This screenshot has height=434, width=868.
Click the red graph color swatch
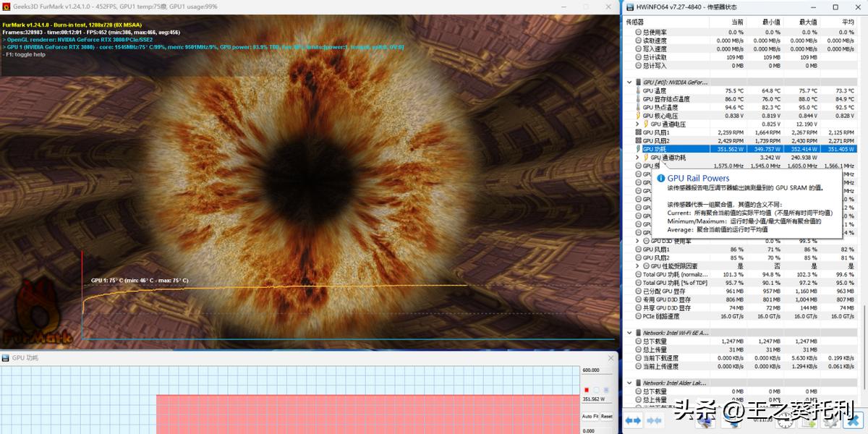pyautogui.click(x=586, y=390)
